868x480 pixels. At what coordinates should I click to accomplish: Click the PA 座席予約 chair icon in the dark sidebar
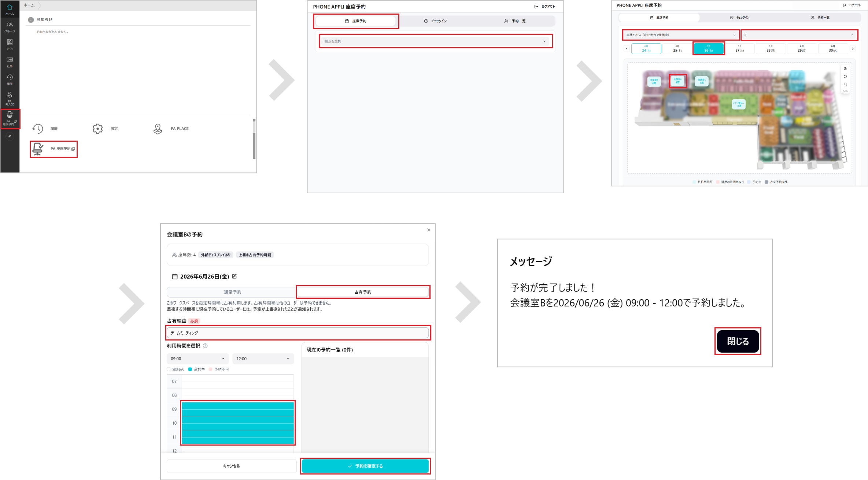[x=10, y=119]
